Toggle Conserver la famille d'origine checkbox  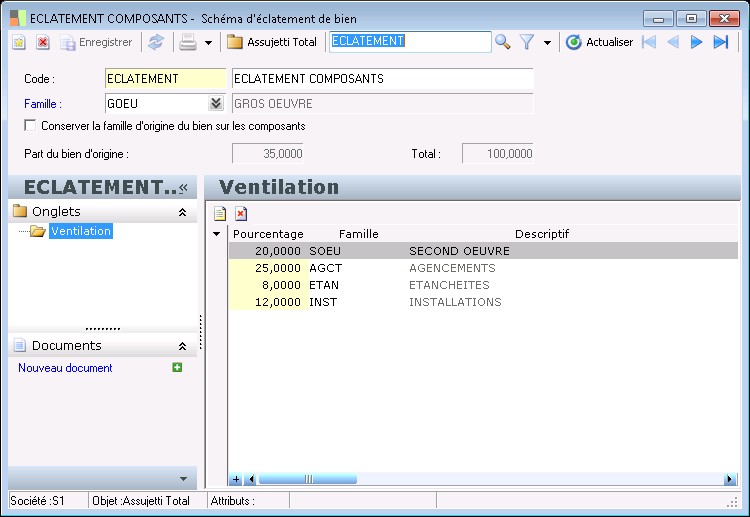30,125
